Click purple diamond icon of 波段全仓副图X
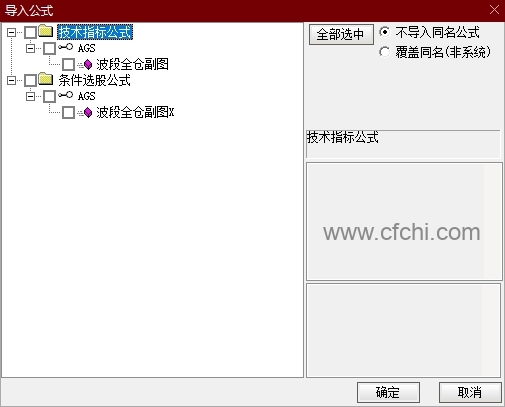 tap(88, 112)
